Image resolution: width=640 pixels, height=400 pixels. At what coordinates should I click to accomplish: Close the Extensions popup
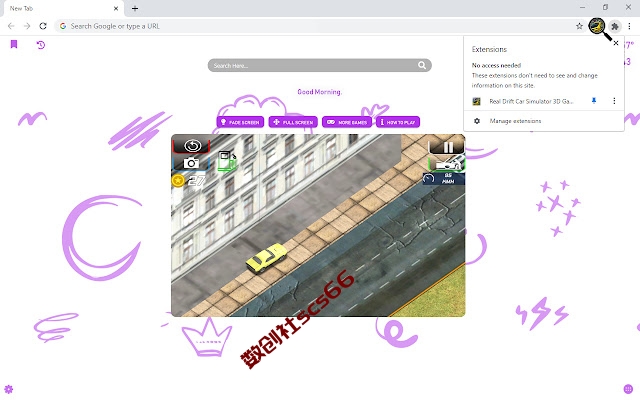tap(616, 43)
